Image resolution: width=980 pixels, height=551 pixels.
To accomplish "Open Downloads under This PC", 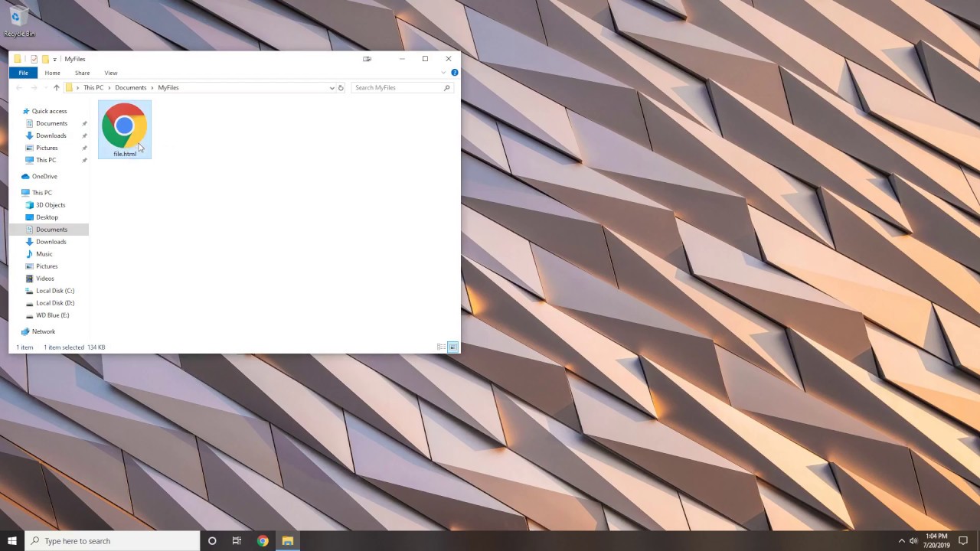I will click(51, 242).
